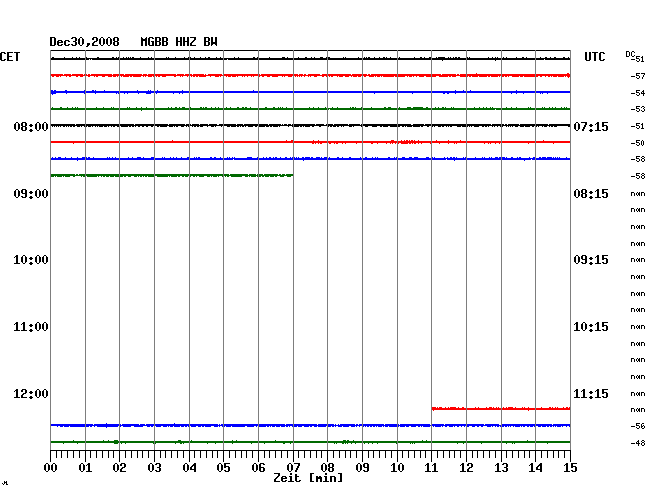
Task: Click the 07 minute tick label
Action: [293, 468]
